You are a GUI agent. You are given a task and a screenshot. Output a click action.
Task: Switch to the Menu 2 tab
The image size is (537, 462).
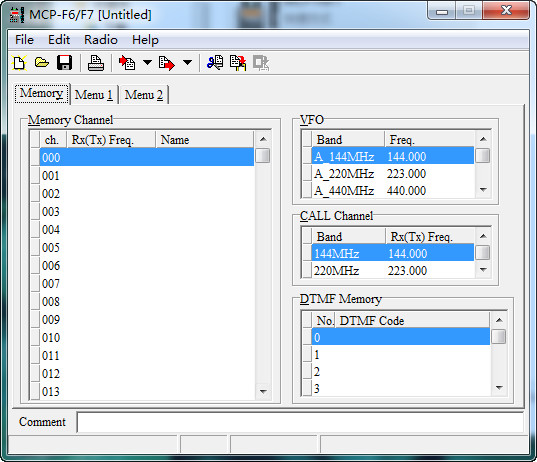[x=144, y=95]
